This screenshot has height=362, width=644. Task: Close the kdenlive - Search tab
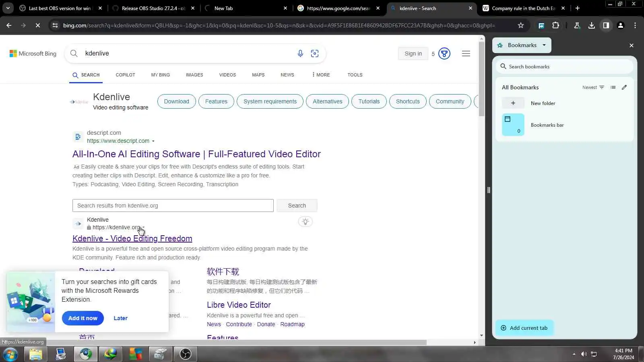click(x=470, y=8)
